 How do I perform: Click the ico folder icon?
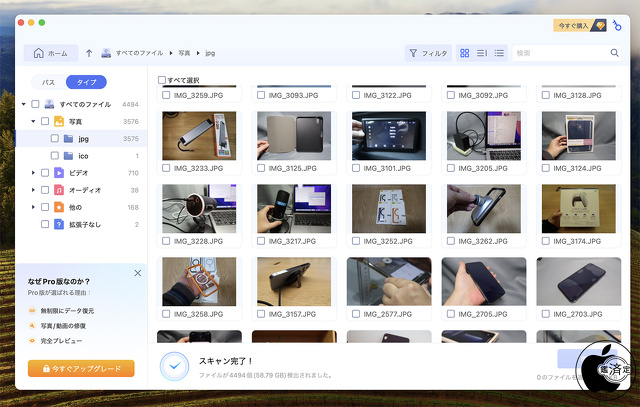(69, 156)
